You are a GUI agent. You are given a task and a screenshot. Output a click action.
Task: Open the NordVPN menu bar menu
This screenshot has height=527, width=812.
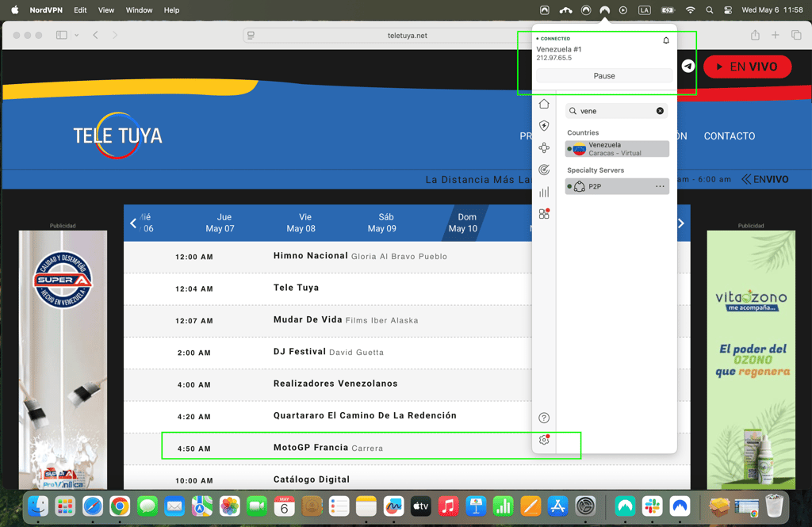(46, 10)
